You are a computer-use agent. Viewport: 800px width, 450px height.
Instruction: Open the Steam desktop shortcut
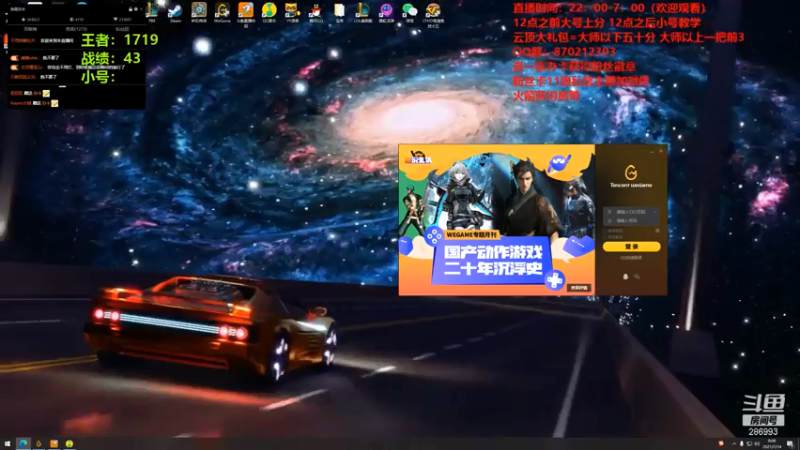point(176,12)
